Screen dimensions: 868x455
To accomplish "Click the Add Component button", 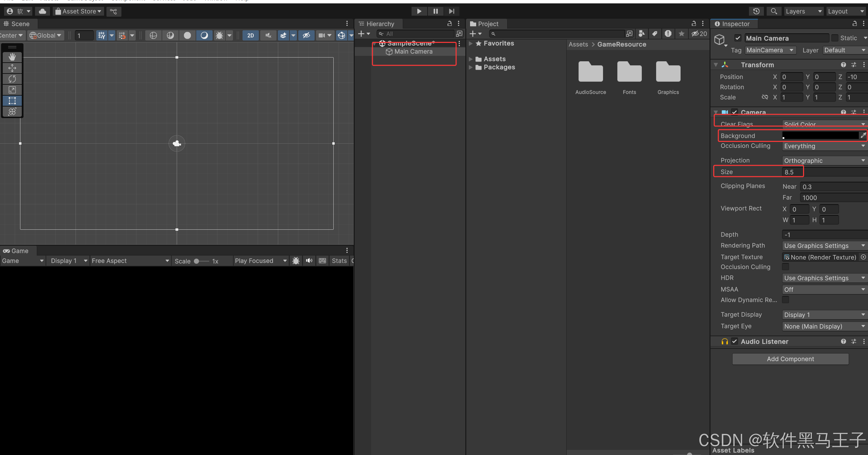I will pyautogui.click(x=790, y=359).
